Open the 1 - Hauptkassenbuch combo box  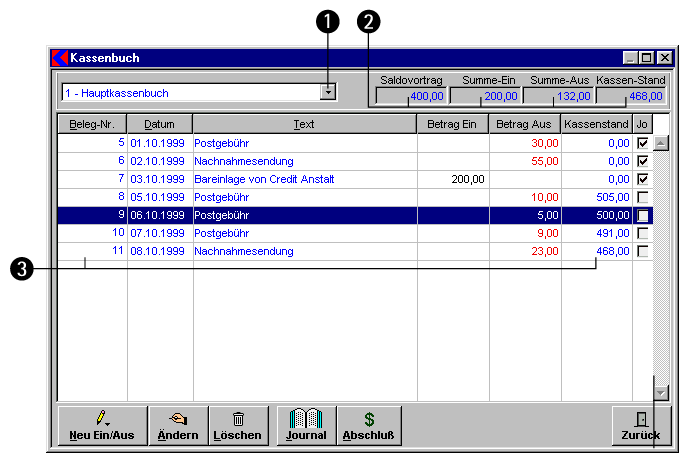pos(189,92)
